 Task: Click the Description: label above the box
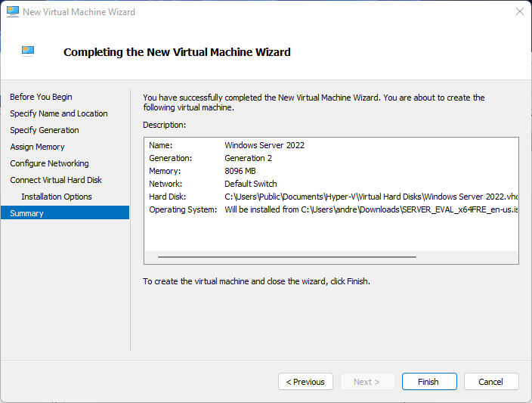[165, 125]
